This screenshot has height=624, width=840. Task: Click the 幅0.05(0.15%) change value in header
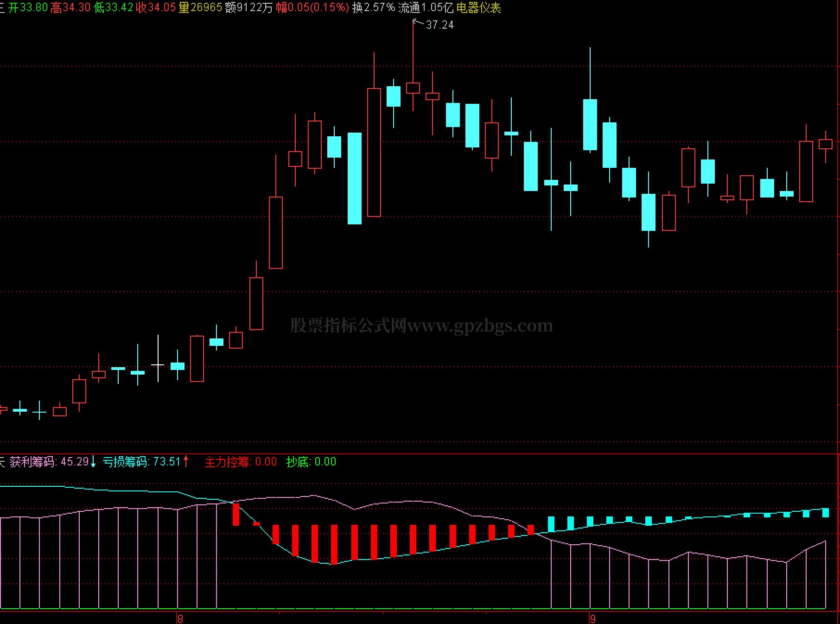click(312, 8)
